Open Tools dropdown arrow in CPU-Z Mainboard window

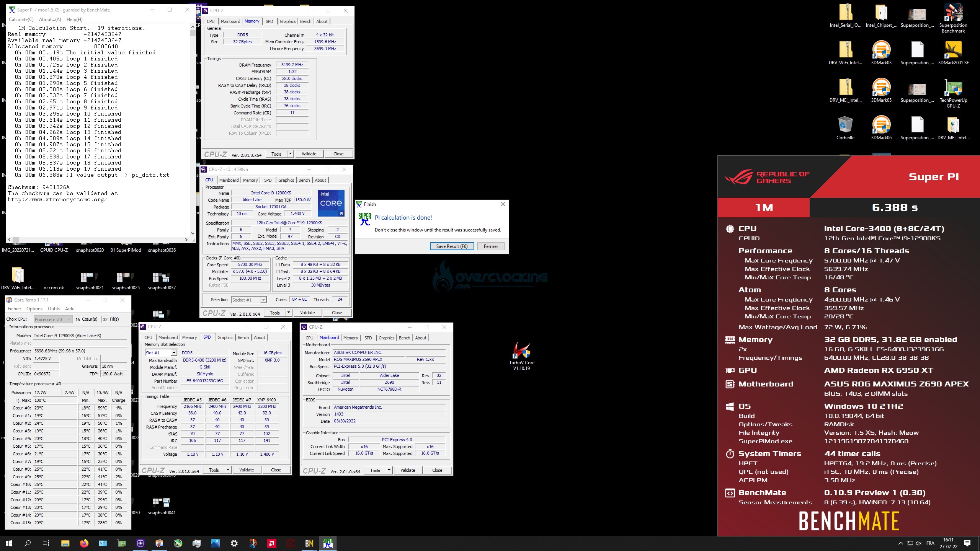point(389,470)
